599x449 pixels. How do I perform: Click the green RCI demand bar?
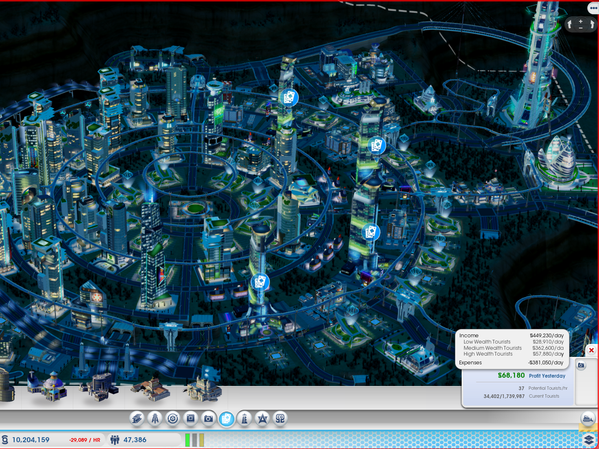pyautogui.click(x=188, y=440)
